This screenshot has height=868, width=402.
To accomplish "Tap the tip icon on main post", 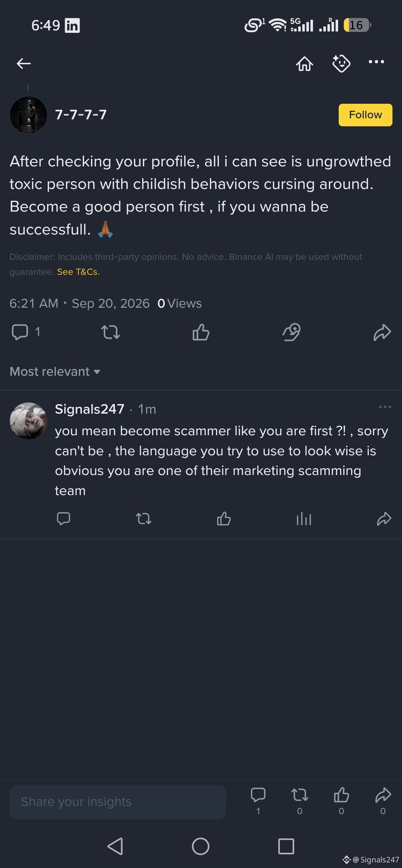I will coord(292,332).
